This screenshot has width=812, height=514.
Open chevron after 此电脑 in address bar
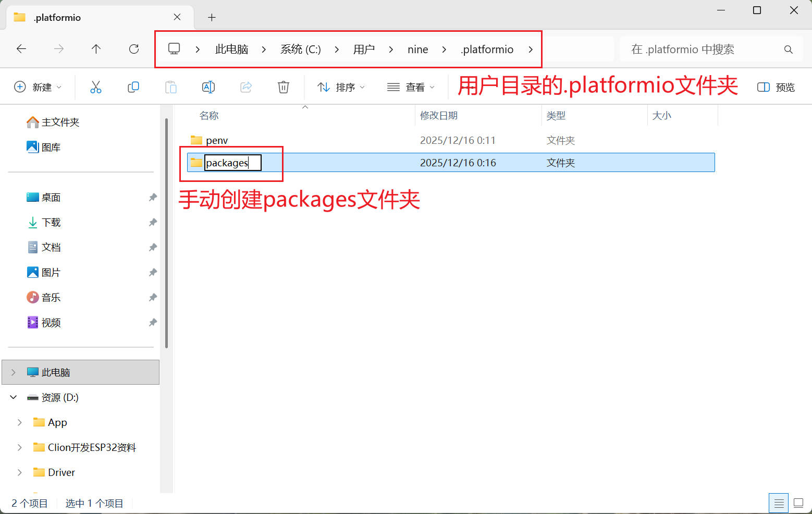pyautogui.click(x=264, y=50)
